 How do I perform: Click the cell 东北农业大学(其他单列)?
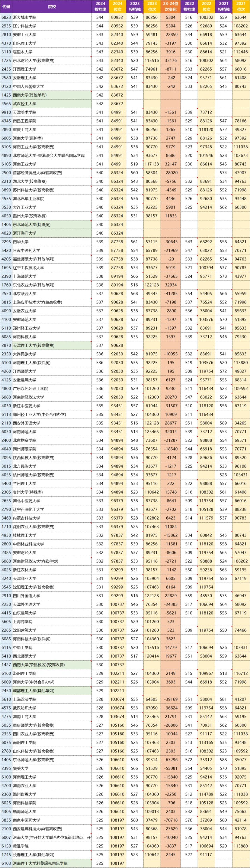[x=52, y=285]
